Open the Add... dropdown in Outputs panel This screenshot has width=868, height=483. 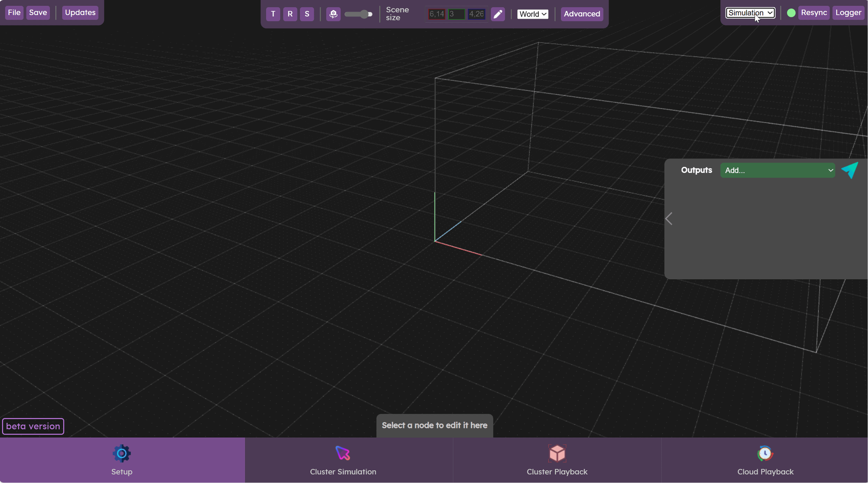[x=778, y=170]
